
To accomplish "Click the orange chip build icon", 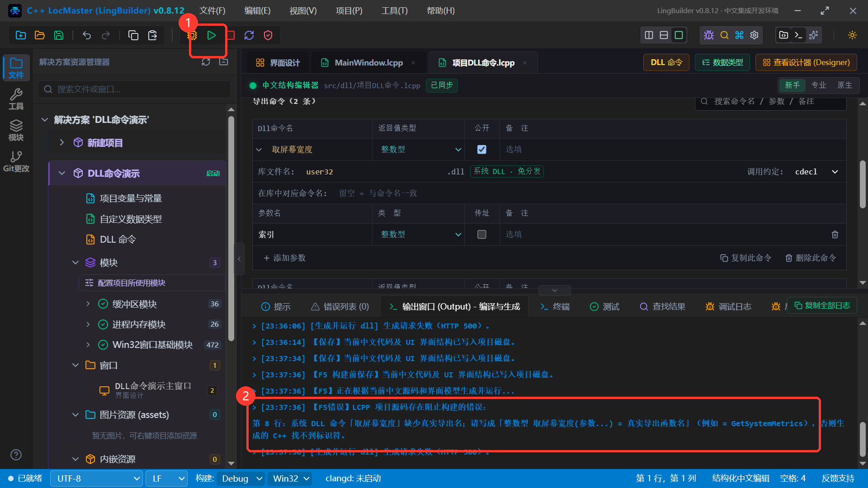I will tap(193, 35).
